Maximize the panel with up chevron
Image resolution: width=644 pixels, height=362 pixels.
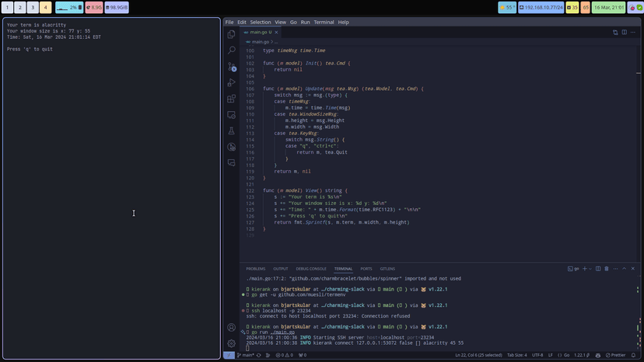(624, 269)
